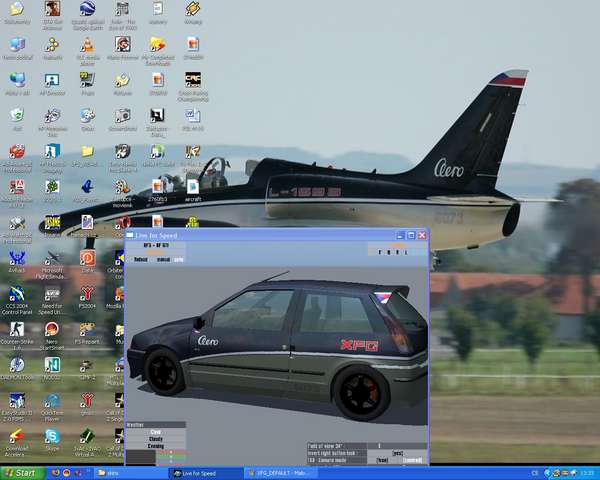Launch the Microsoft Flight Simulator shortcut
600x480 pixels.
click(x=52, y=264)
